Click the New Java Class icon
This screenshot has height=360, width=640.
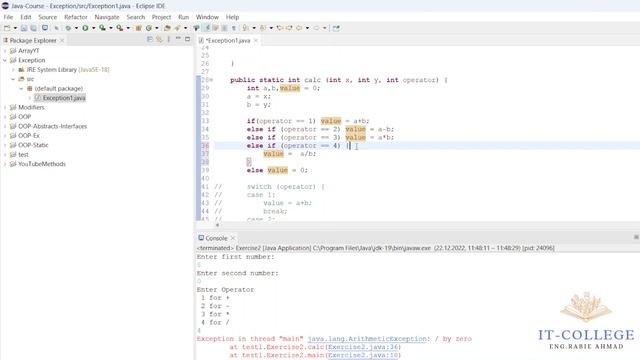point(149,28)
